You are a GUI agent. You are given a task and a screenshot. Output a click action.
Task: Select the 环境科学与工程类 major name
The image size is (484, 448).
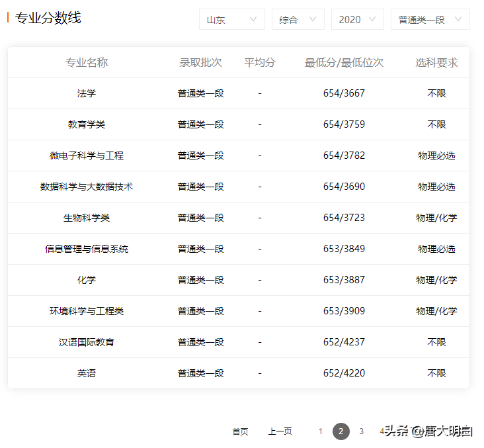pos(87,311)
